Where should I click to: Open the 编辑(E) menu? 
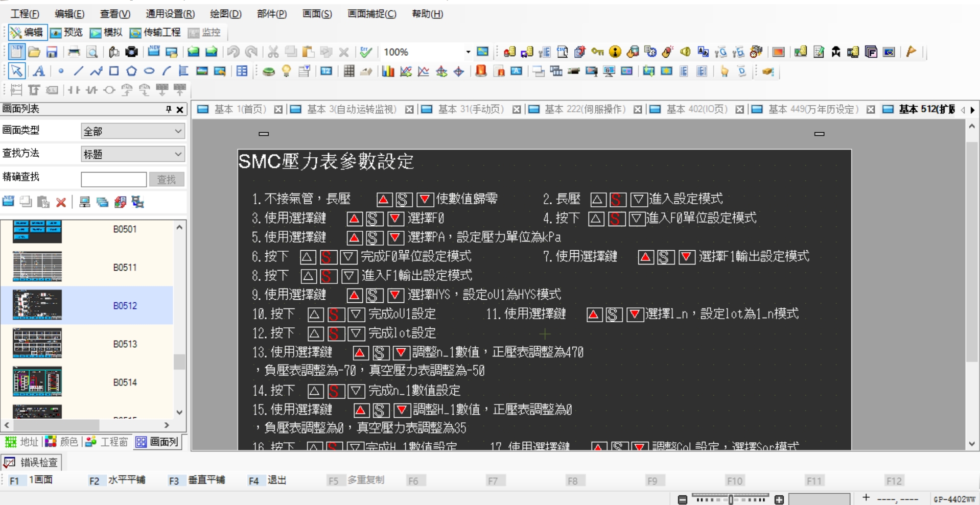click(69, 14)
